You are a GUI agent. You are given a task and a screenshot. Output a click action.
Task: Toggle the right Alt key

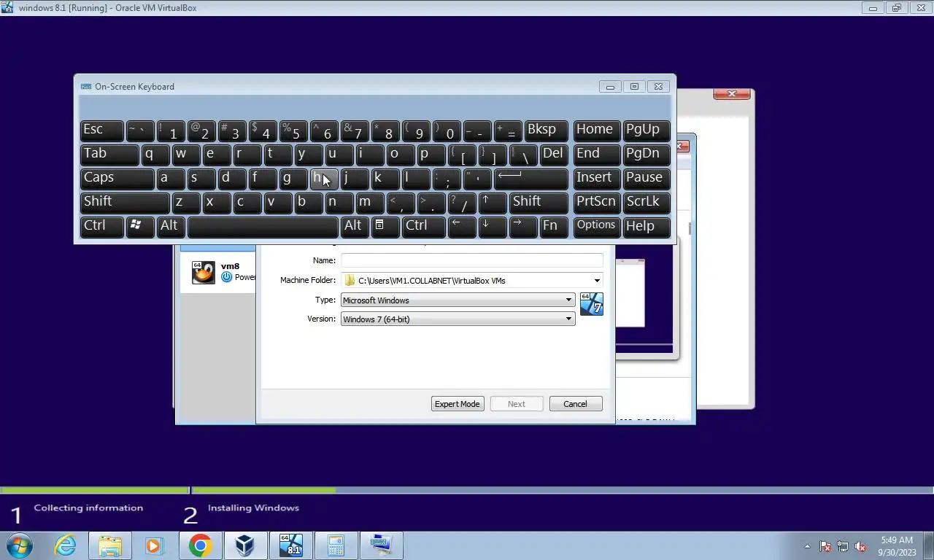pyautogui.click(x=354, y=227)
